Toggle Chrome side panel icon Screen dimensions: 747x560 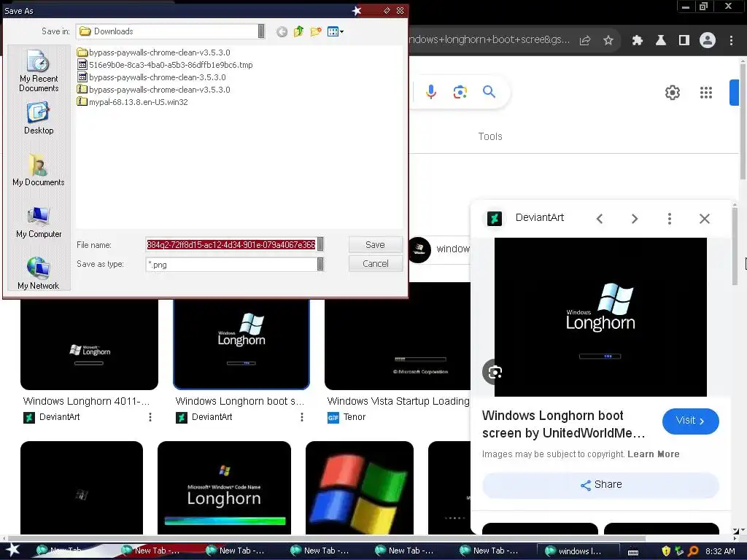tap(684, 41)
